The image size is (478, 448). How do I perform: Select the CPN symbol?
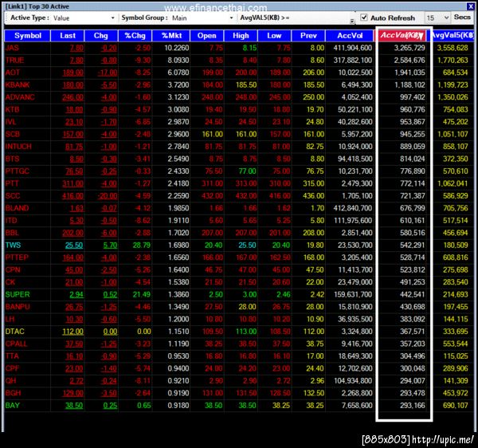[x=13, y=270]
